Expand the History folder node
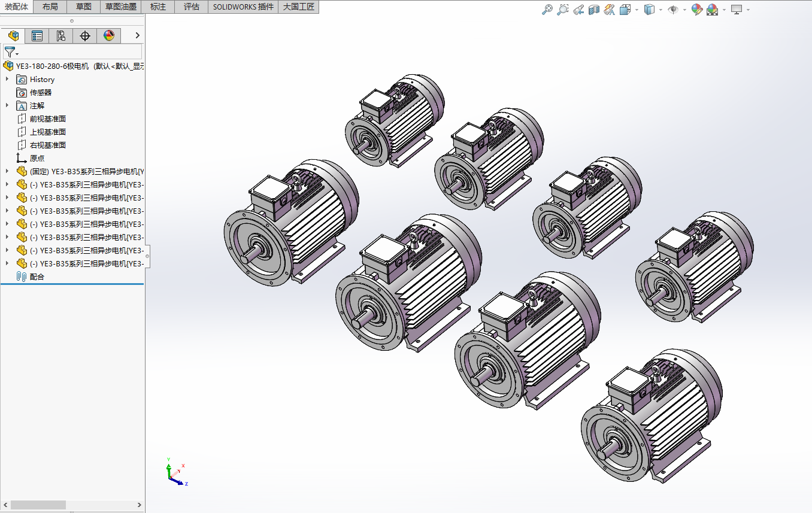This screenshot has width=812, height=513. [7, 79]
